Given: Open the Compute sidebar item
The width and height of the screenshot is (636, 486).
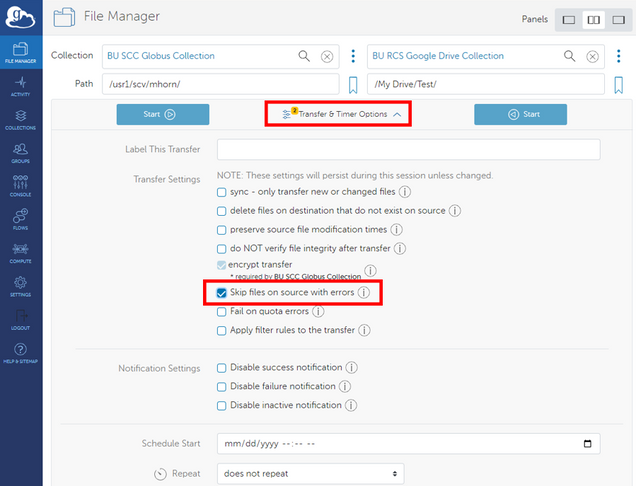Looking at the screenshot, I should tap(21, 253).
